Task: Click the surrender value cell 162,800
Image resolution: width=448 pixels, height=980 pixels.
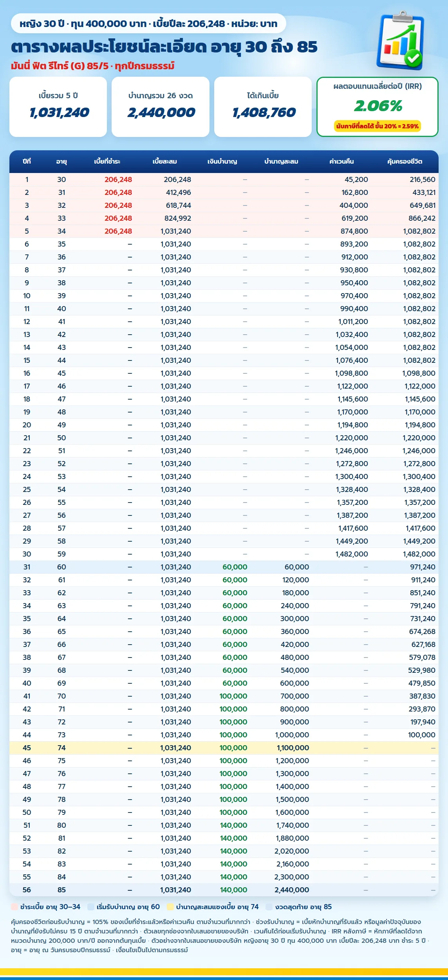Action: pyautogui.click(x=355, y=193)
